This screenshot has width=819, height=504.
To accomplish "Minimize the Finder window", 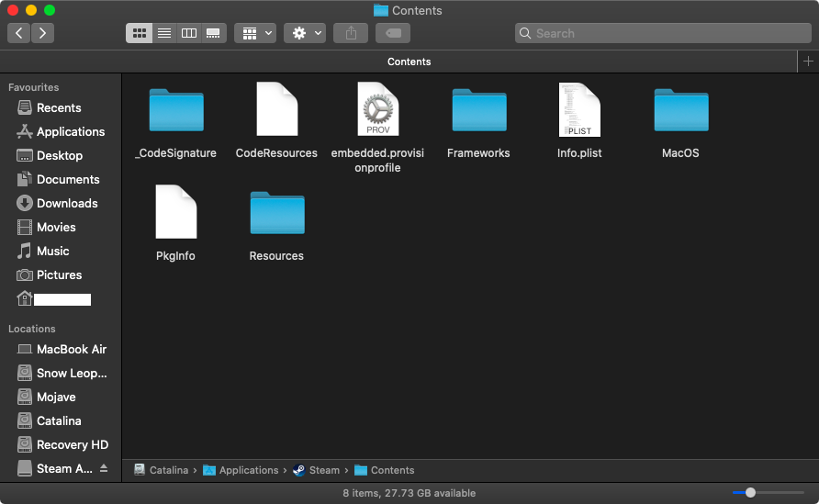I will click(31, 10).
